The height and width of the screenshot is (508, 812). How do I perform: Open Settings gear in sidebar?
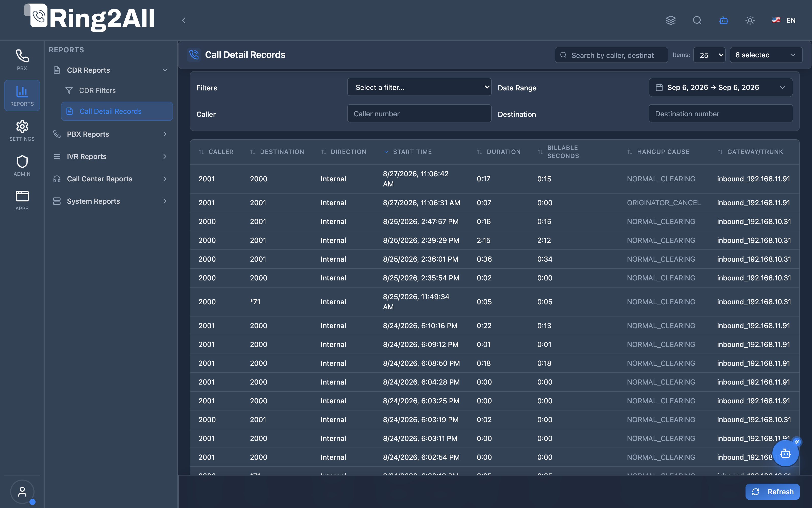point(22,130)
